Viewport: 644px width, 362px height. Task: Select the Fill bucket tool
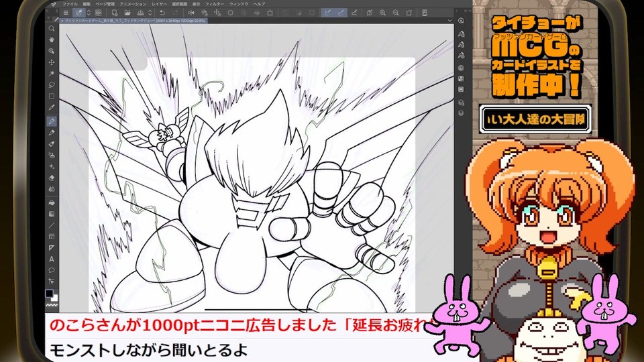[x=52, y=202]
